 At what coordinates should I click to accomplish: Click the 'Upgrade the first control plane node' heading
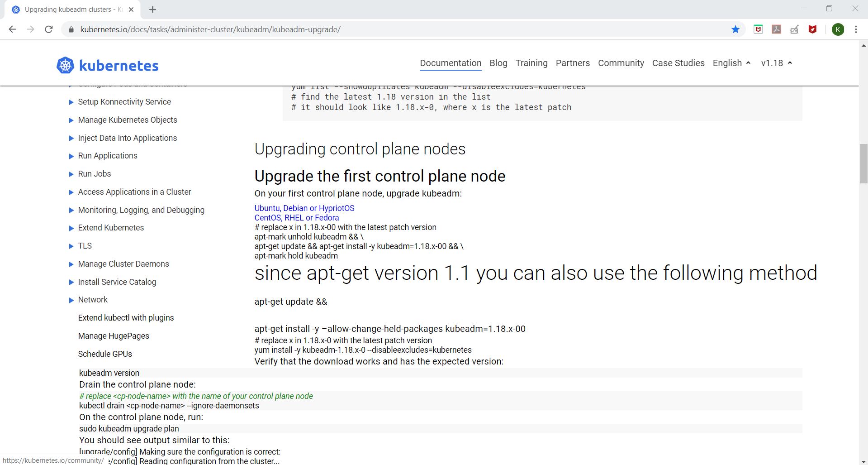[x=380, y=176]
